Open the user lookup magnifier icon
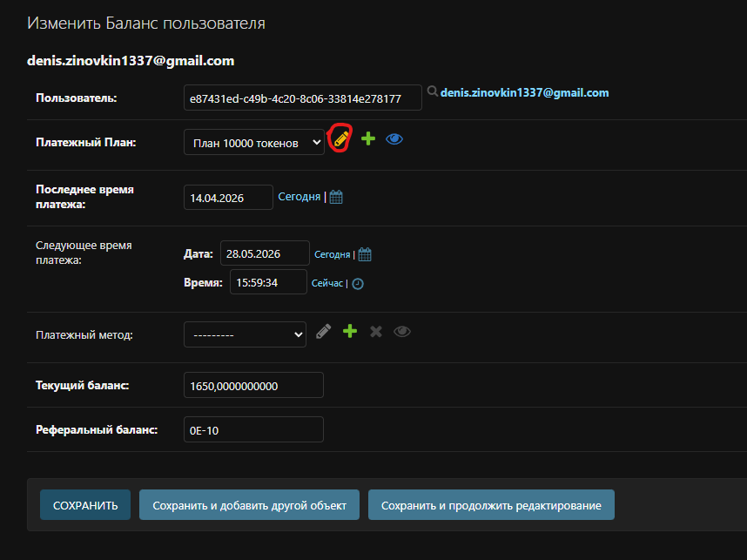The width and height of the screenshot is (747, 560). click(432, 91)
